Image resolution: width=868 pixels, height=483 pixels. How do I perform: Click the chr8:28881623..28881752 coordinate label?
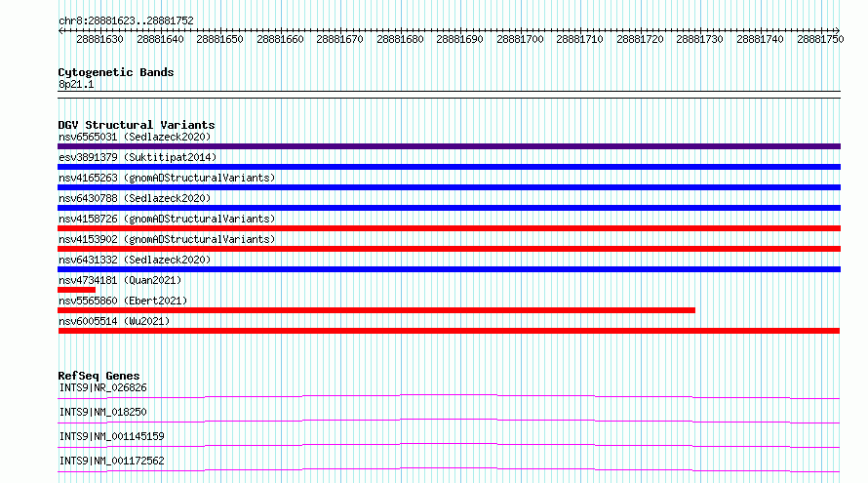tap(126, 20)
